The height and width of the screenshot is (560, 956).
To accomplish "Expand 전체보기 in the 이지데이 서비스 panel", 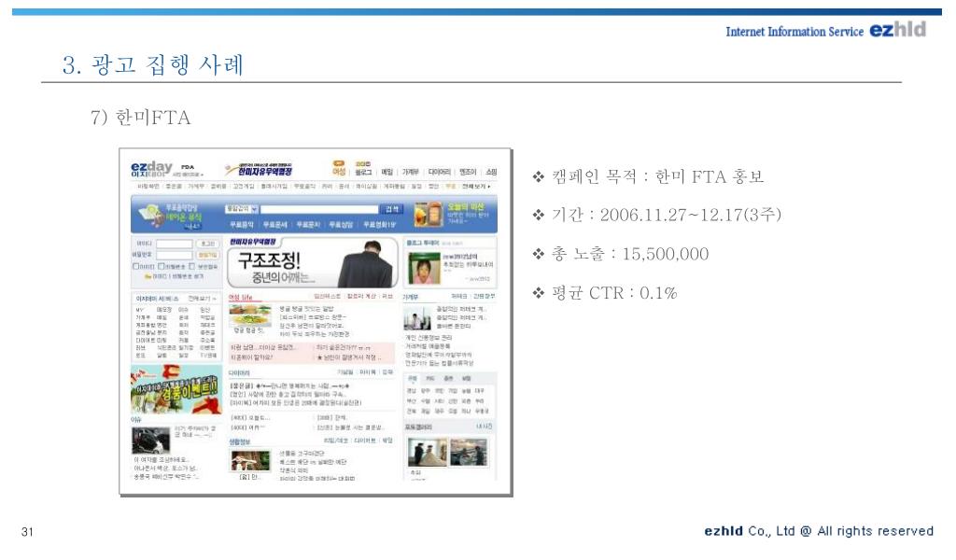I will [201, 298].
